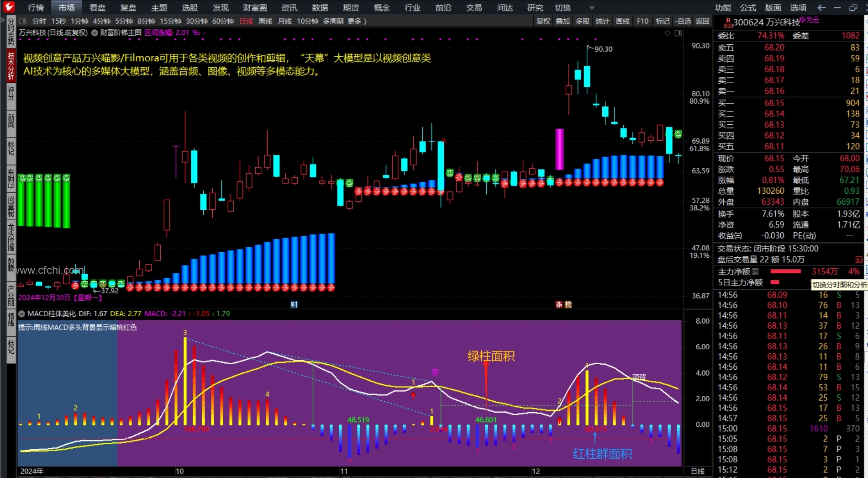Open the 公式 menu
868x478 pixels.
[x=748, y=7]
